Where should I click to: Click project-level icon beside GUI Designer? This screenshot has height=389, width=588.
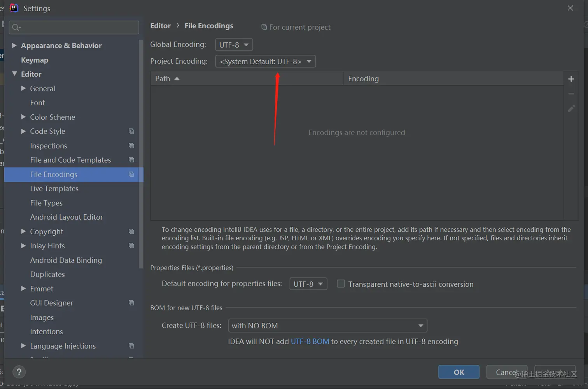click(x=131, y=303)
